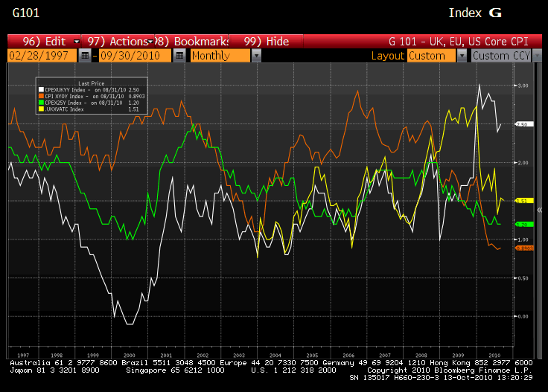This screenshot has height=392, width=548.
Task: Click the 99) Hide button
Action: (x=267, y=42)
